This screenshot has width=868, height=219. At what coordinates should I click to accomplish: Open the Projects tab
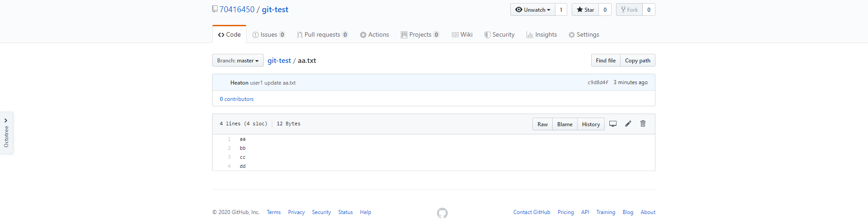pyautogui.click(x=420, y=34)
